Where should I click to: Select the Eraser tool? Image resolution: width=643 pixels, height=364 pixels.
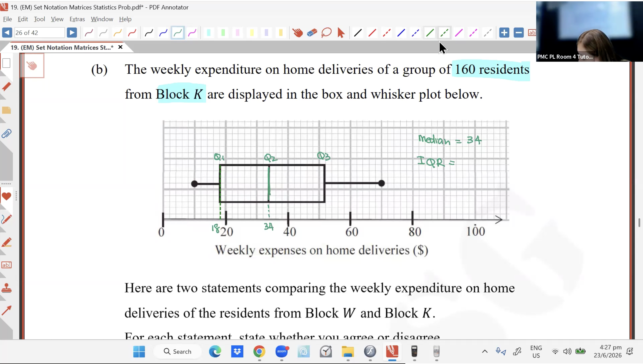pyautogui.click(x=312, y=33)
